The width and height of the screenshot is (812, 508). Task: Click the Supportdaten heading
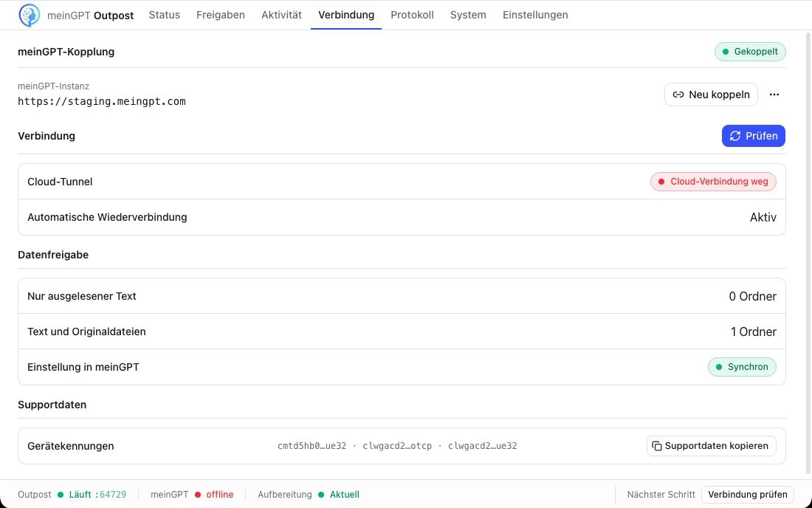coord(52,405)
